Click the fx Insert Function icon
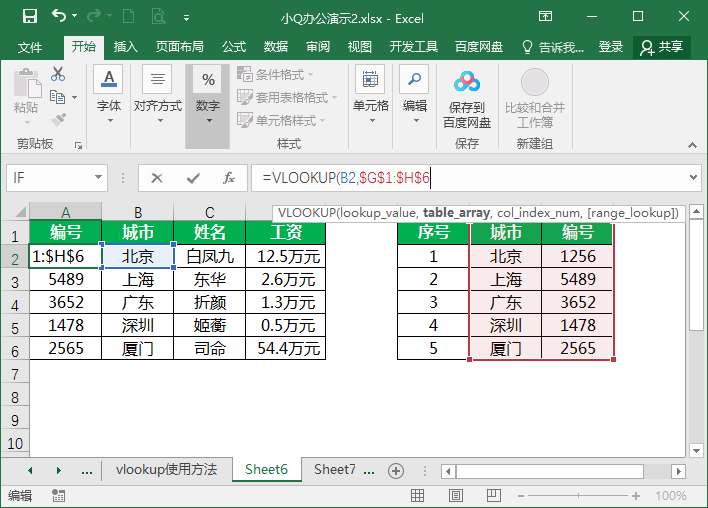 click(229, 178)
